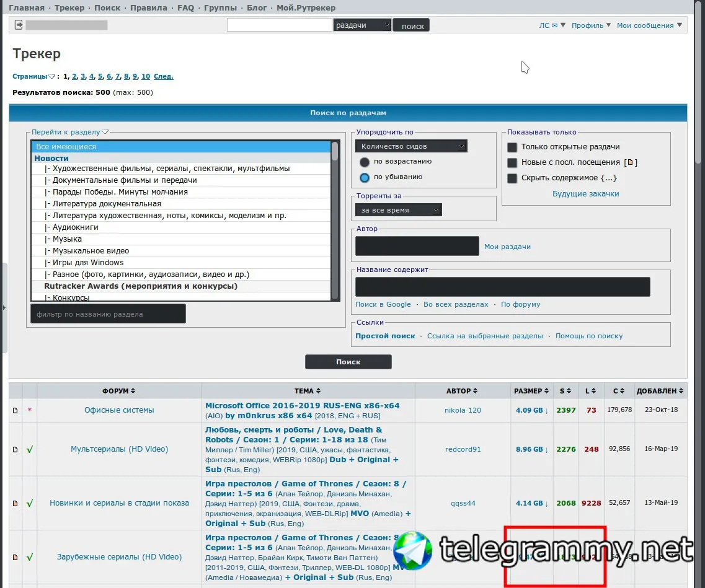
Task: Open FAQ in top navigation
Action: tap(185, 7)
